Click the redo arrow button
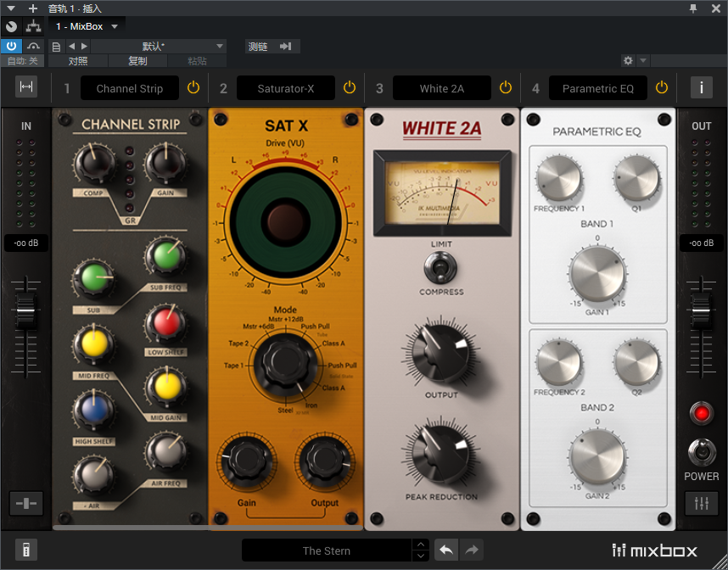 [471, 550]
